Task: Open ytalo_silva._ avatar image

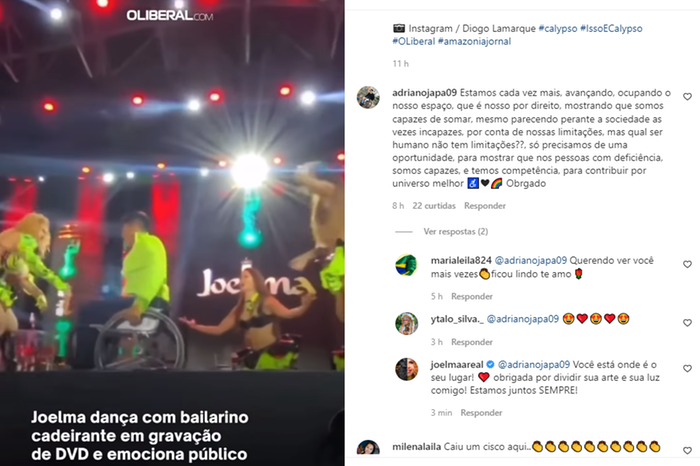Action: tap(406, 324)
